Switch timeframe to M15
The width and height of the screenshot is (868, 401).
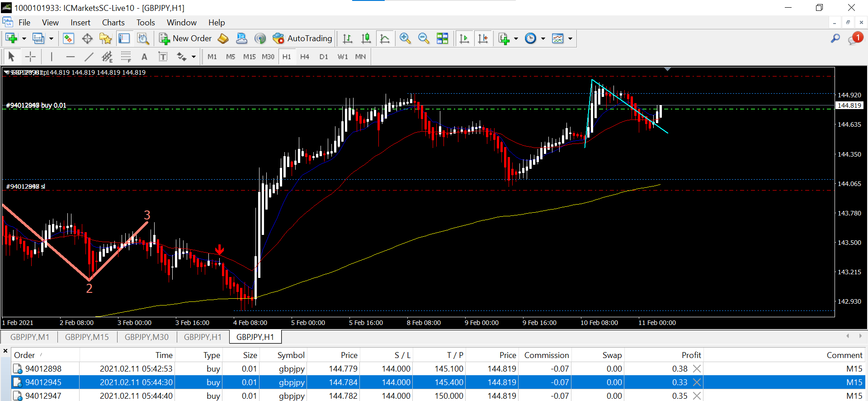point(249,57)
